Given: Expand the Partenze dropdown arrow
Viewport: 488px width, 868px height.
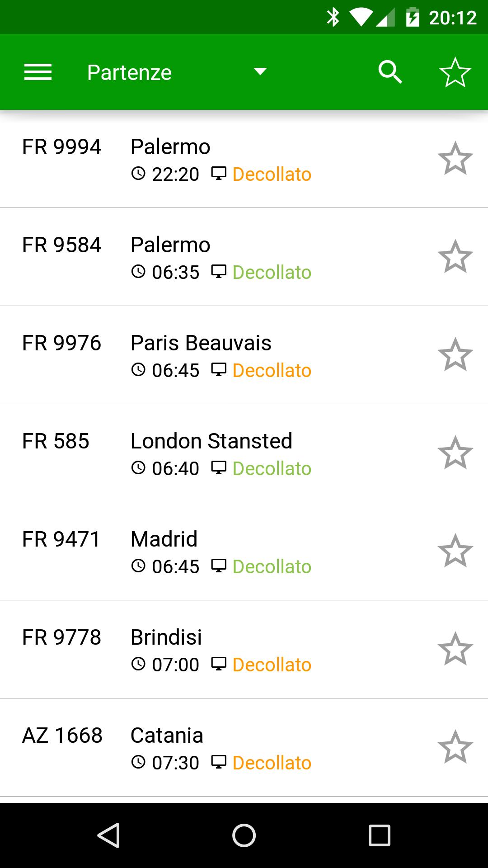Looking at the screenshot, I should click(260, 71).
